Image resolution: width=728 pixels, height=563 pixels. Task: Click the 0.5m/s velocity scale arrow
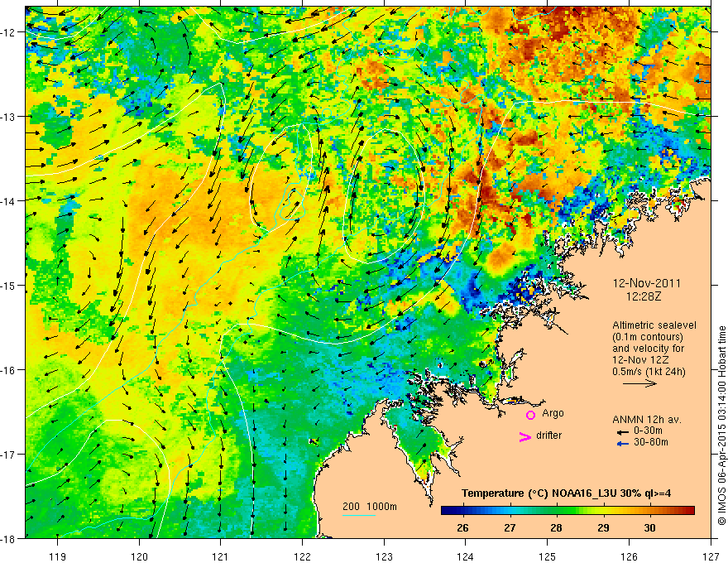point(639,383)
